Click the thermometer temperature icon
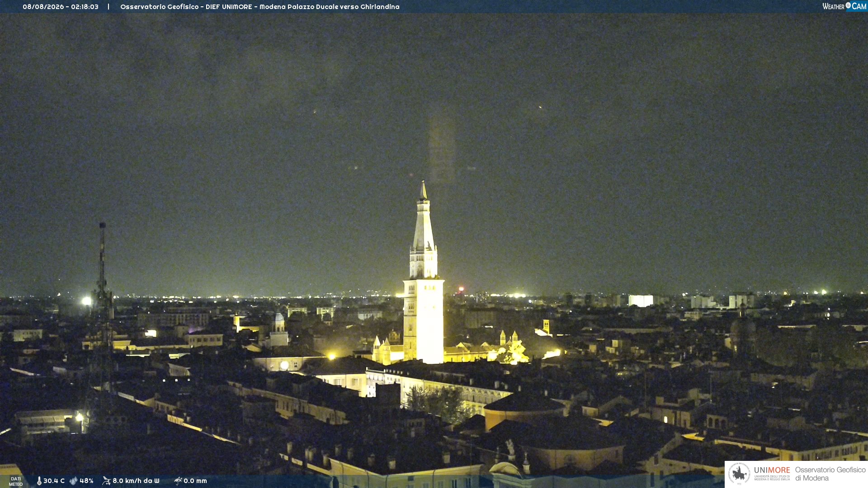This screenshot has width=868, height=488. [x=39, y=481]
